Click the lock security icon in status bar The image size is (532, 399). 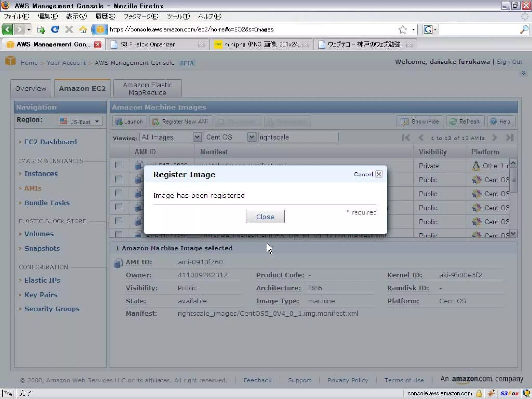tap(479, 393)
